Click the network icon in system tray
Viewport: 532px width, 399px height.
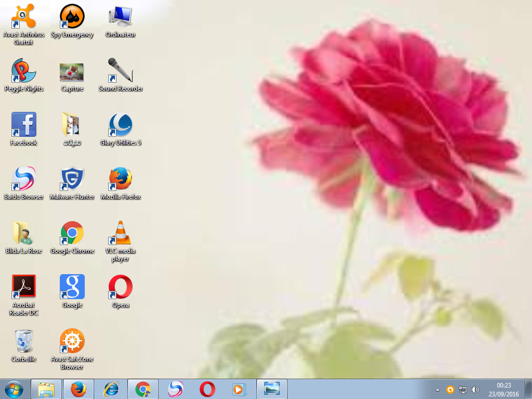tap(463, 389)
